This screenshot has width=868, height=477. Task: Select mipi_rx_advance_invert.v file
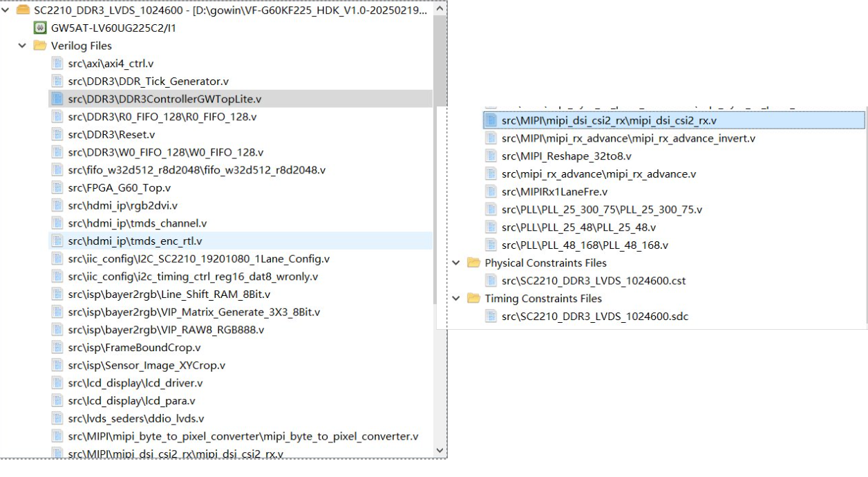(629, 138)
